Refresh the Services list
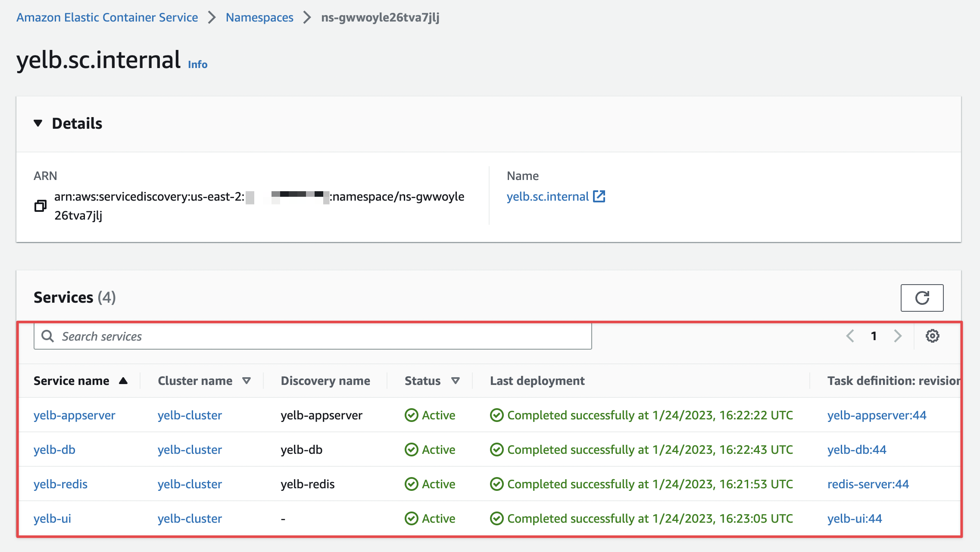The image size is (980, 552). (x=922, y=298)
